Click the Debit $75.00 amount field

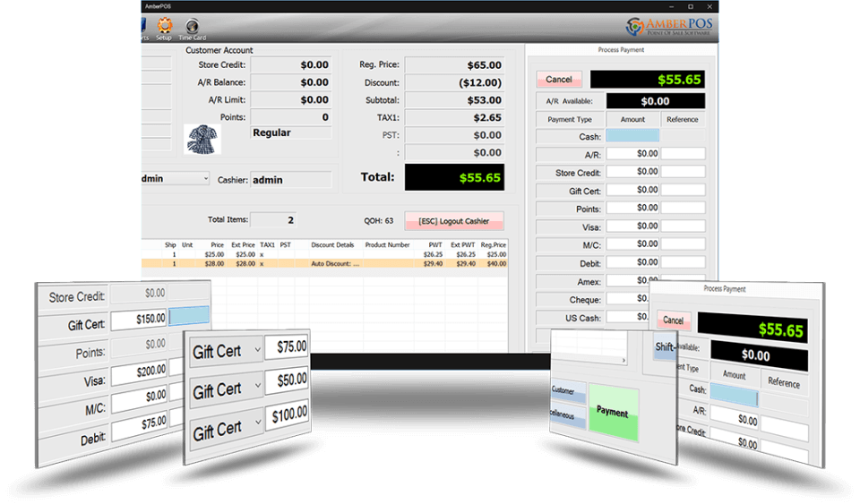coord(140,425)
